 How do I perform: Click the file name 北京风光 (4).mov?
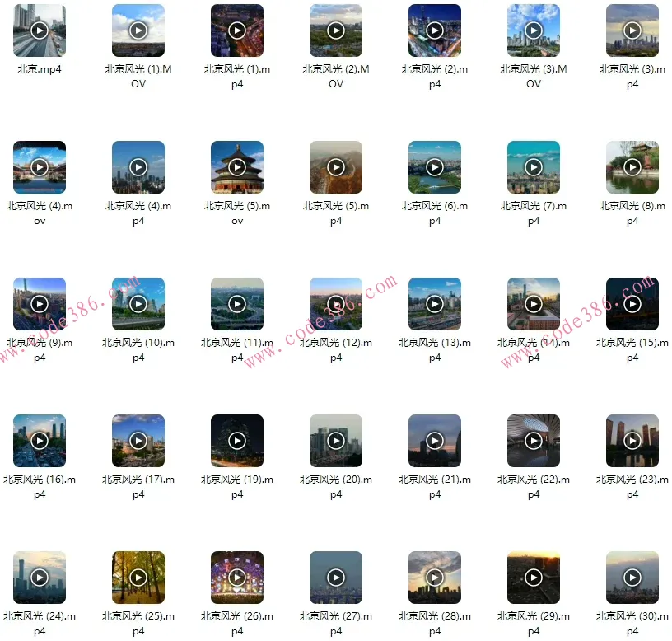(40, 213)
